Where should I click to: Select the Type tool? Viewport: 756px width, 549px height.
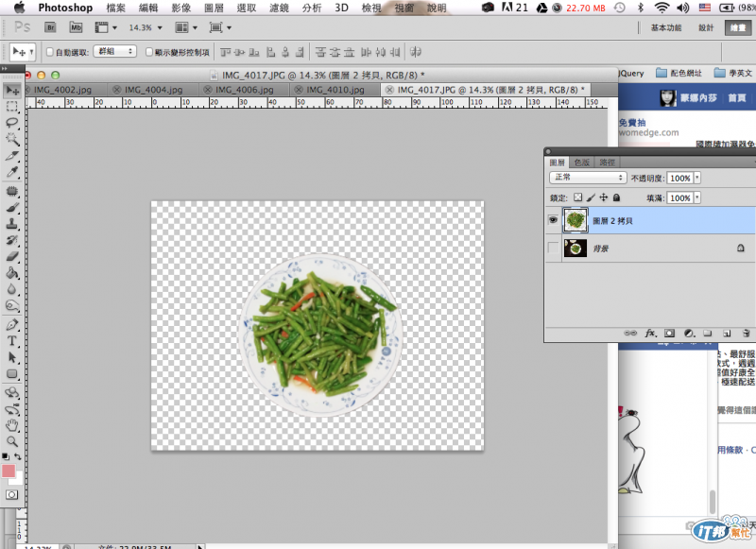12,341
